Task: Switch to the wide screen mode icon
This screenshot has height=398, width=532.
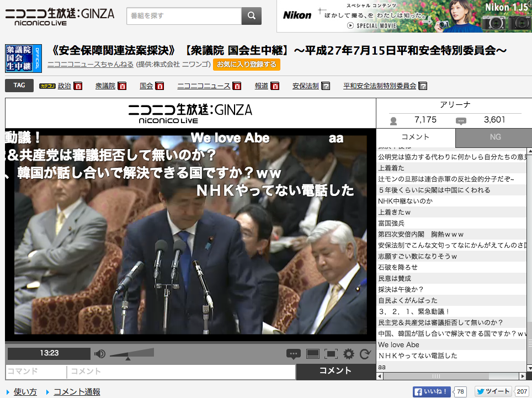Action: coord(312,354)
